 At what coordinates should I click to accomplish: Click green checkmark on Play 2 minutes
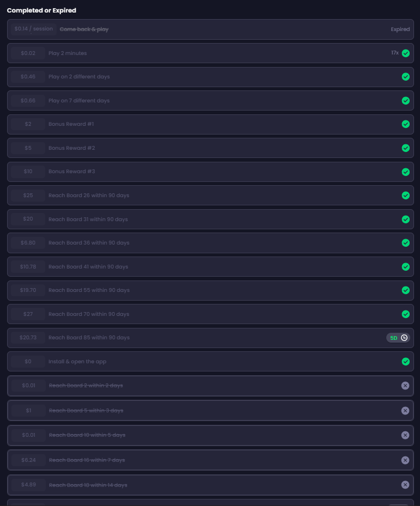point(405,53)
